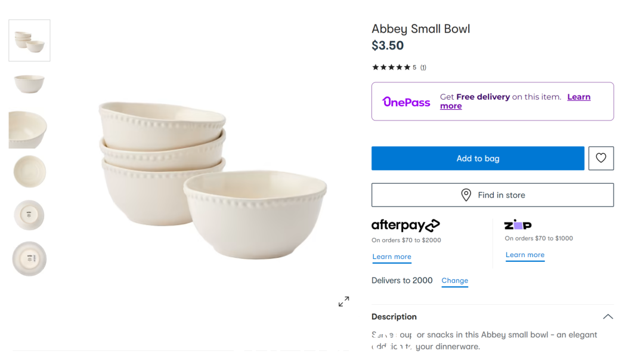
Task: Open OnePass Learn more link
Action: coord(515,101)
